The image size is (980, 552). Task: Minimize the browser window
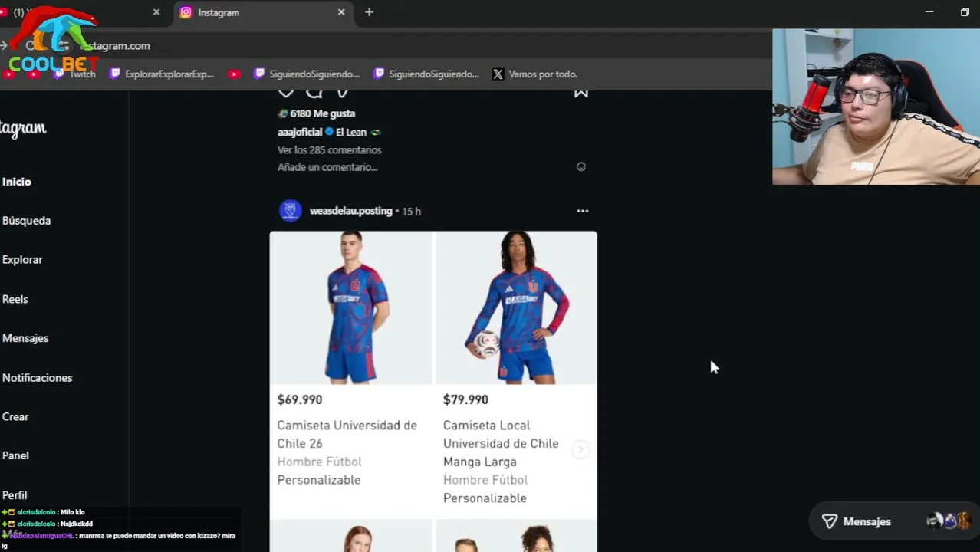[929, 12]
